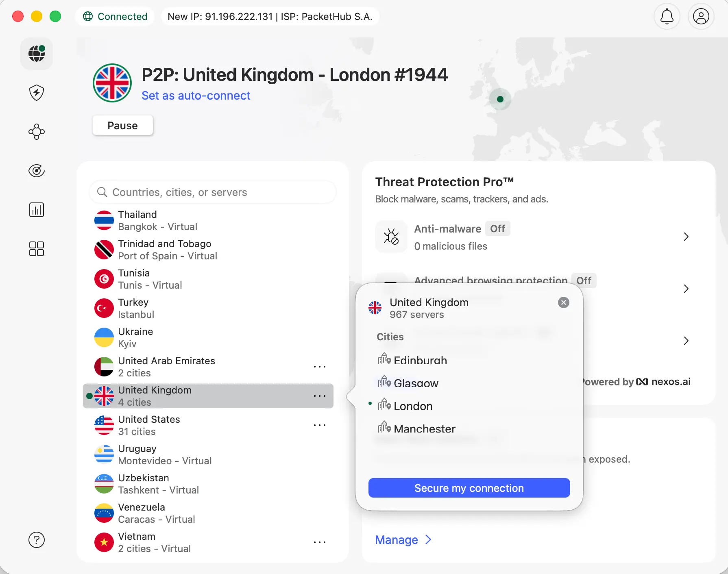Screen dimensions: 728x574
Task: Click the help question mark icon
Action: pos(36,540)
